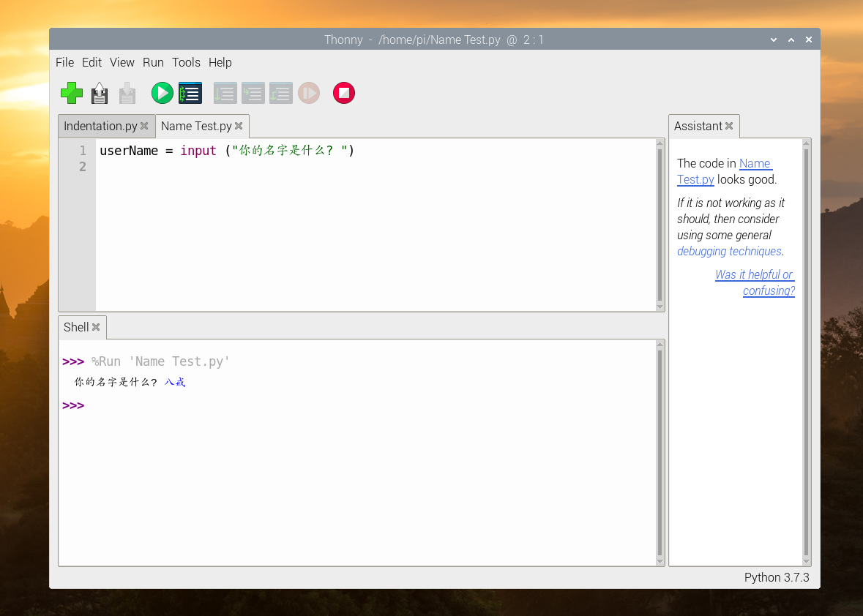Close the Indentation.py tab
The height and width of the screenshot is (616, 863).
144,126
